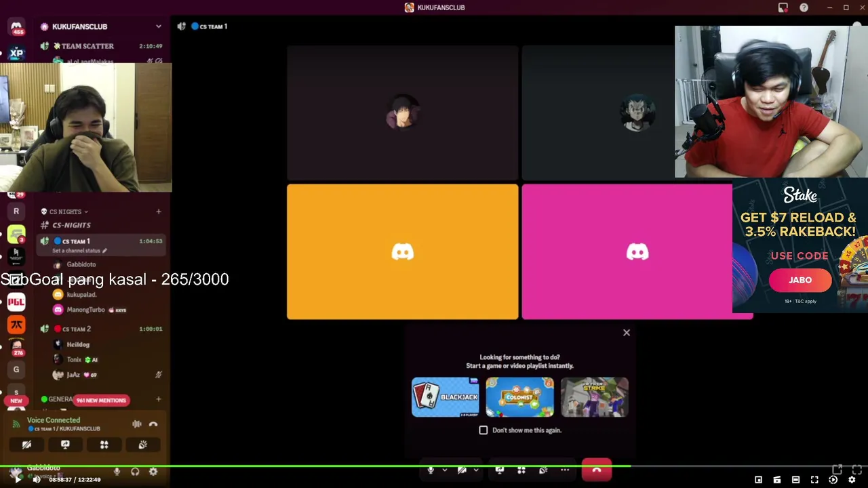Add a channel beside the GENERAL category
Image resolution: width=868 pixels, height=488 pixels.
pos(159,399)
